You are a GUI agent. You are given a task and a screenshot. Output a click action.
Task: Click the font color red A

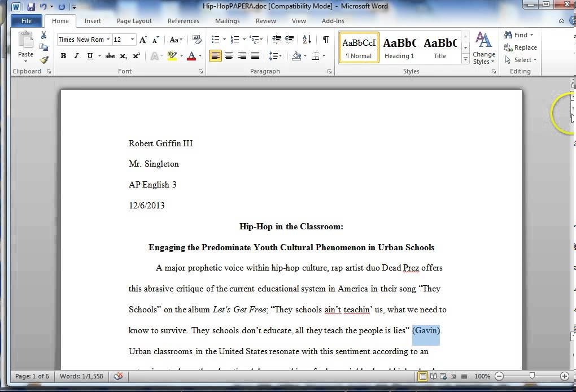191,56
